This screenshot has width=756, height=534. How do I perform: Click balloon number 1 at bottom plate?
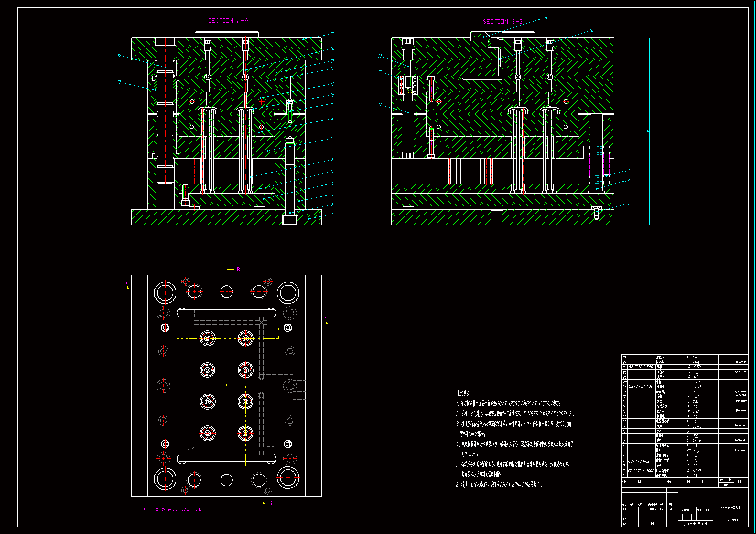point(332,215)
